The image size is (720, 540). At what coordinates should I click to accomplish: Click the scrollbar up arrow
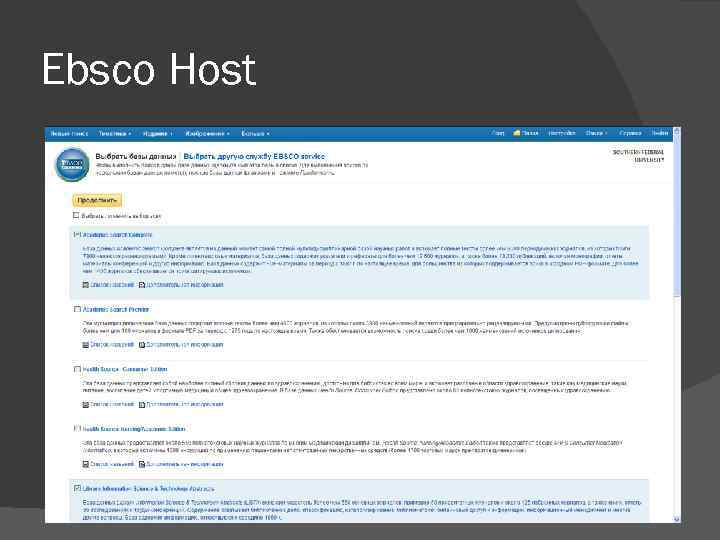pyautogui.click(x=676, y=131)
